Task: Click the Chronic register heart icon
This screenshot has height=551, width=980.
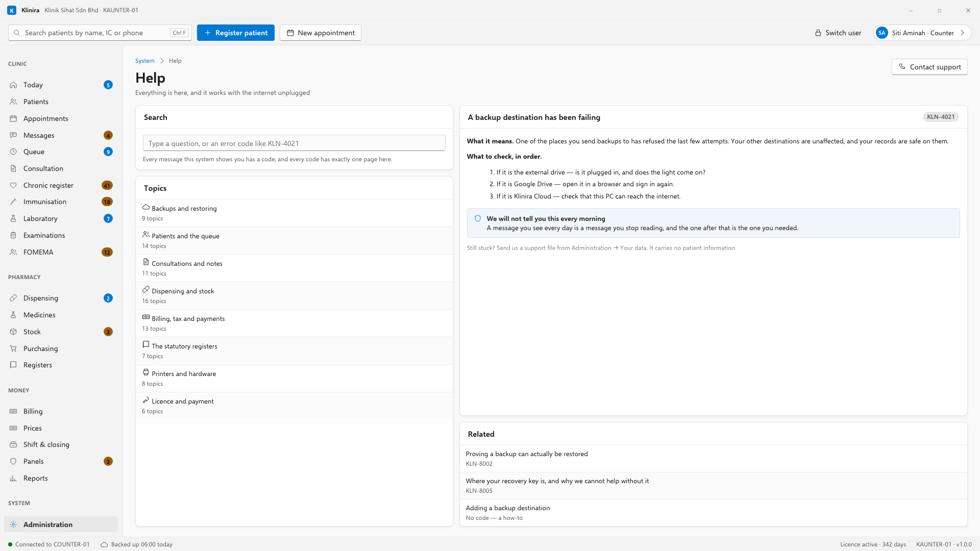Action: tap(13, 185)
